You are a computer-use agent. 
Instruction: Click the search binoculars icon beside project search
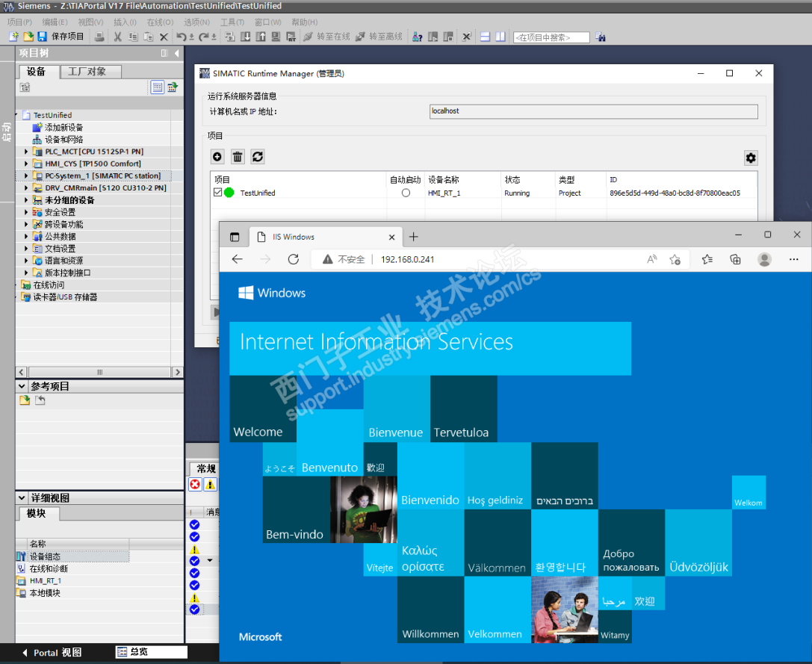point(601,37)
